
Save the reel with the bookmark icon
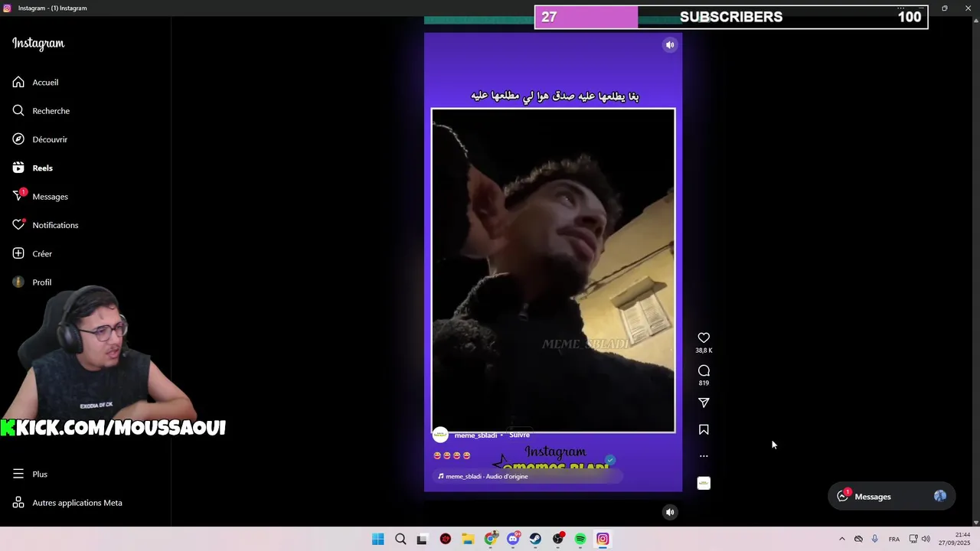tap(704, 429)
